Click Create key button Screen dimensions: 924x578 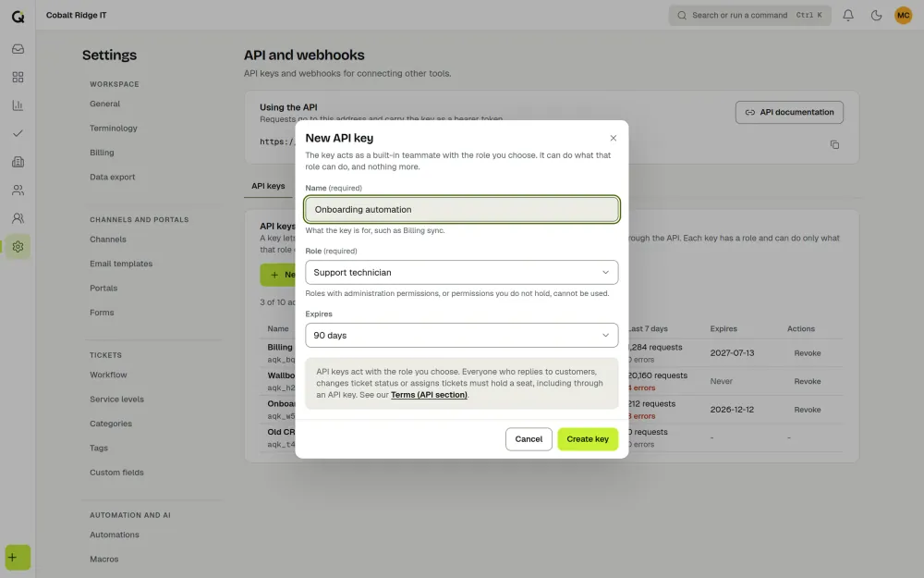click(588, 438)
